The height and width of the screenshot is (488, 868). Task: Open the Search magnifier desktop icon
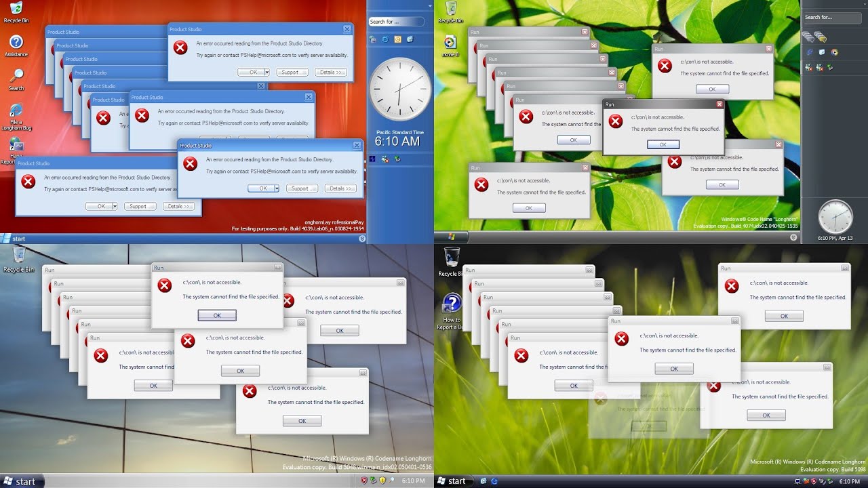(16, 79)
